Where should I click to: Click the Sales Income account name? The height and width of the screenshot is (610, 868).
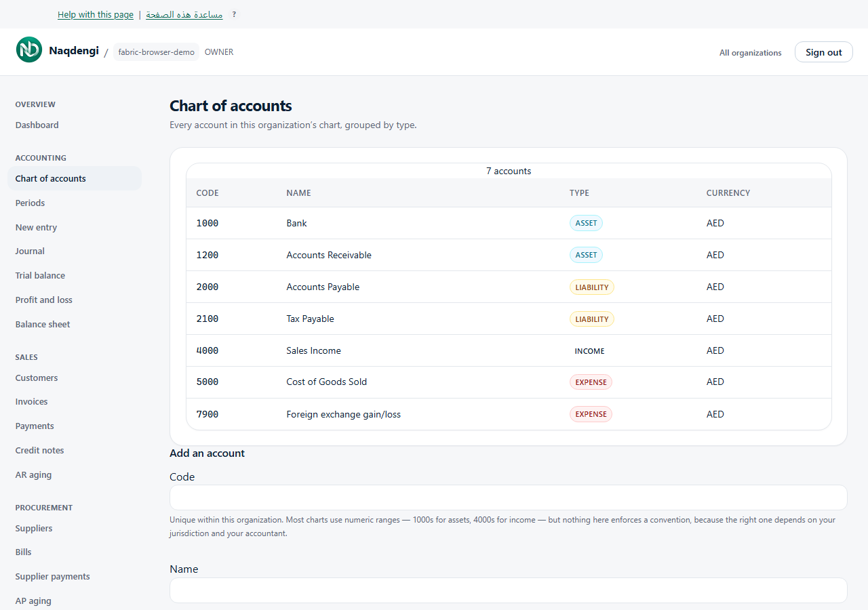314,350
